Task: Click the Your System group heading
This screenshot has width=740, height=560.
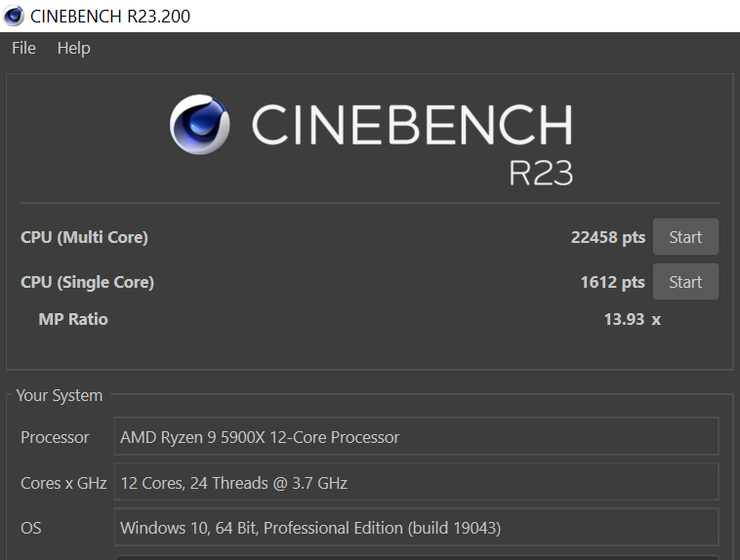Action: (x=60, y=395)
